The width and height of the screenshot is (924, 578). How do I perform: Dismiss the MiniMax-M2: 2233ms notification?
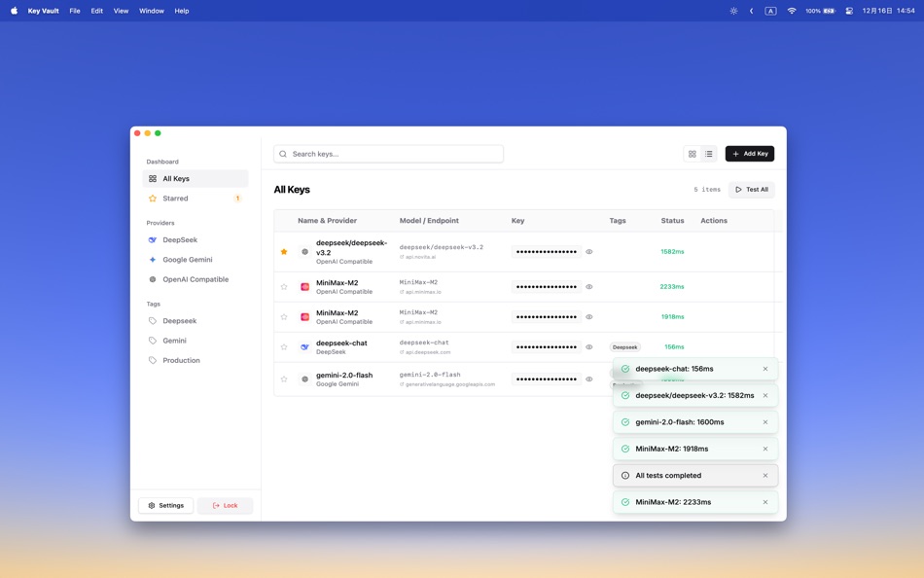pos(765,502)
